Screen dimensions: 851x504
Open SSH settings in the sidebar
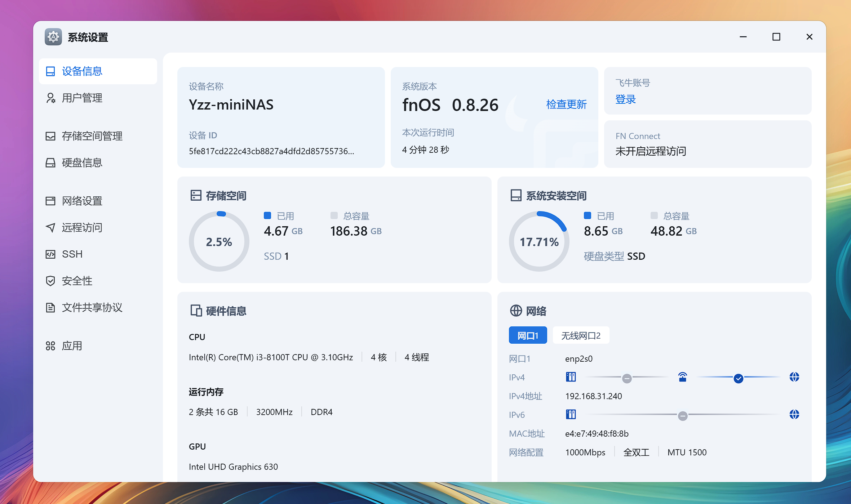coord(98,254)
